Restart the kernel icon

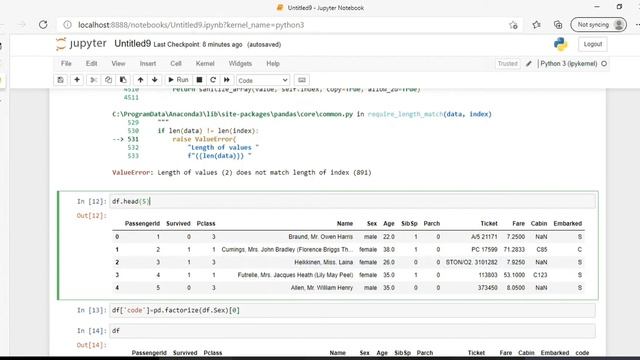point(213,80)
